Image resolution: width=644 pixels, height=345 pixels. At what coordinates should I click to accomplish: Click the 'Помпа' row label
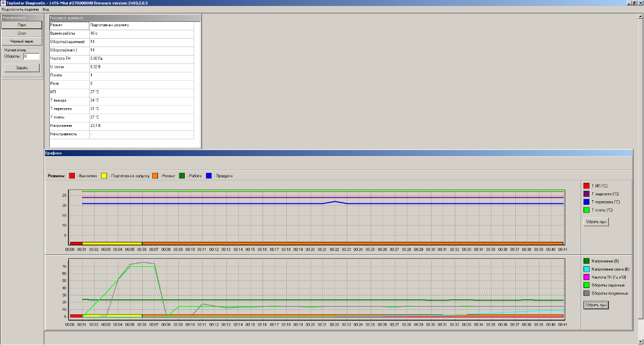69,75
